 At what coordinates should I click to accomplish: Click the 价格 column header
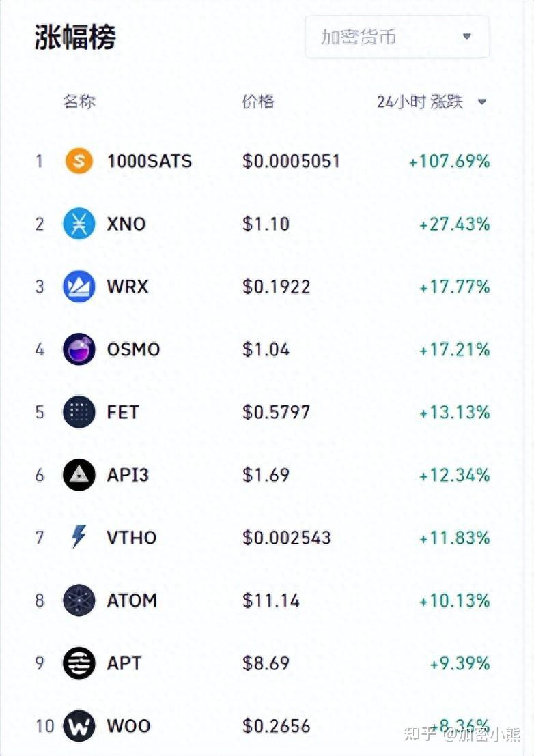pos(258,102)
